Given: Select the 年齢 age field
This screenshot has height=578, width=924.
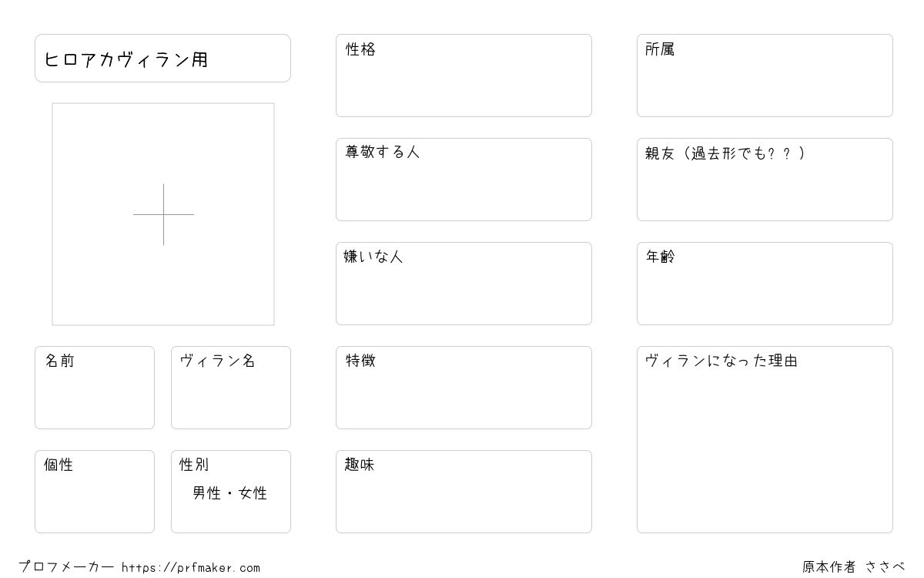Looking at the screenshot, I should [x=765, y=284].
